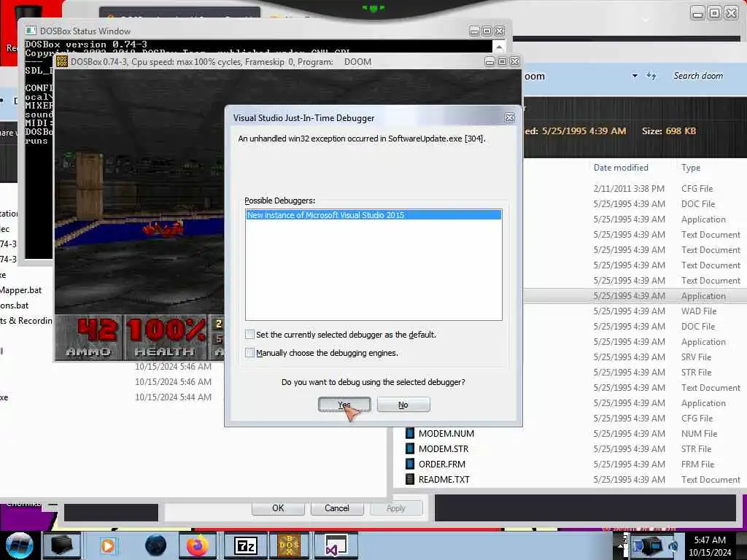
Task: Open the Windows Start menu orb
Action: coord(20,545)
